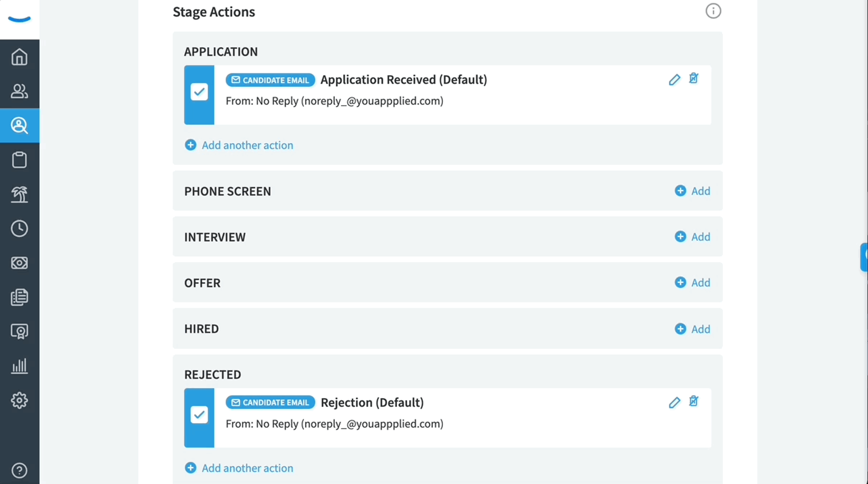Open the People icon in sidebar
The height and width of the screenshot is (484, 868).
(x=19, y=91)
